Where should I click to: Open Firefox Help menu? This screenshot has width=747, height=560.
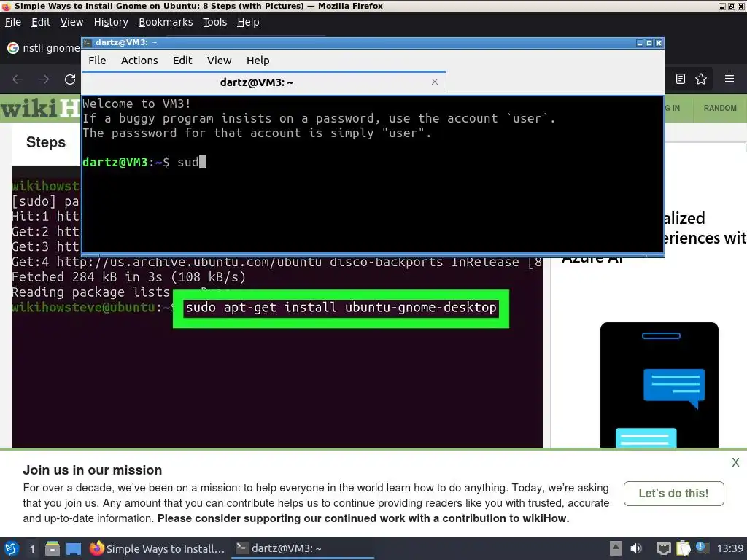pyautogui.click(x=248, y=22)
